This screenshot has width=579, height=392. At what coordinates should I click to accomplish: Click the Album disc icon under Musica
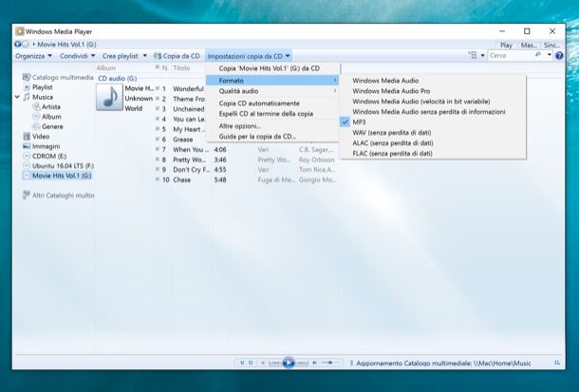(36, 117)
